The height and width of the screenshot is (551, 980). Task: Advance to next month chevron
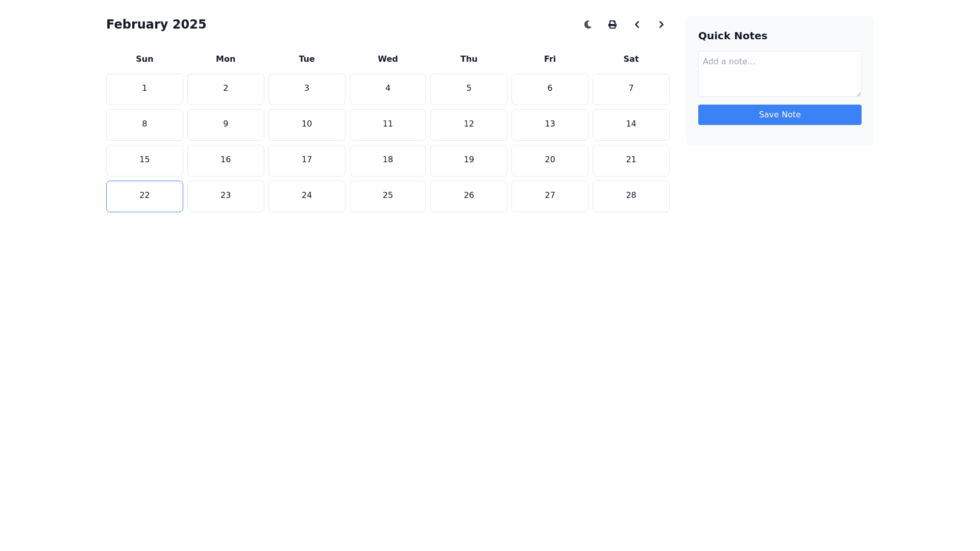[661, 24]
